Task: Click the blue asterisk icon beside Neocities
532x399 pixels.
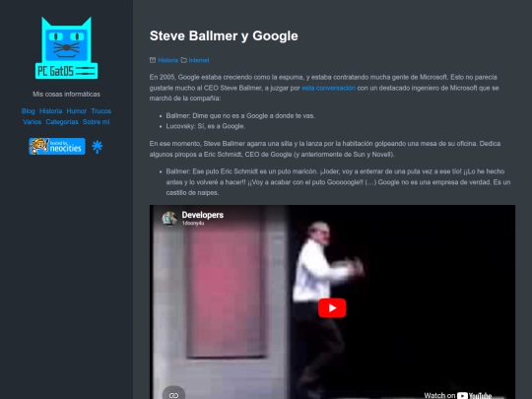Action: click(97, 147)
